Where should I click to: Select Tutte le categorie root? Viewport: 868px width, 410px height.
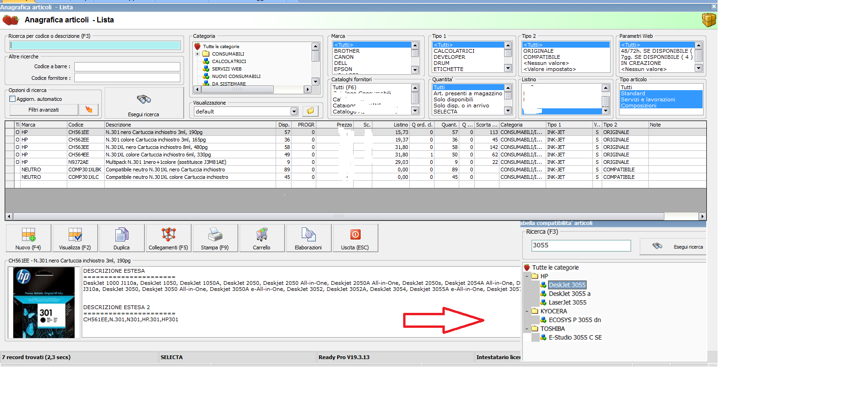pos(221,46)
